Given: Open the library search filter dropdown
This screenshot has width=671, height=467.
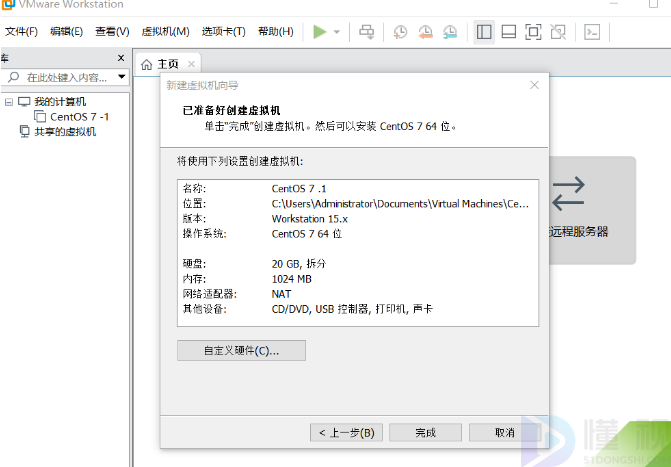Looking at the screenshot, I should (122, 77).
